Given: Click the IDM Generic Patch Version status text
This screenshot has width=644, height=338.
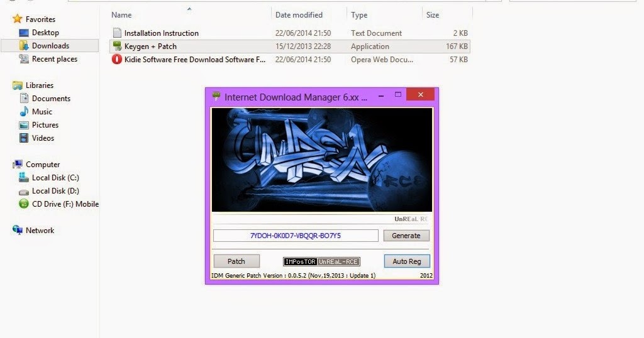Looking at the screenshot, I should click(293, 275).
